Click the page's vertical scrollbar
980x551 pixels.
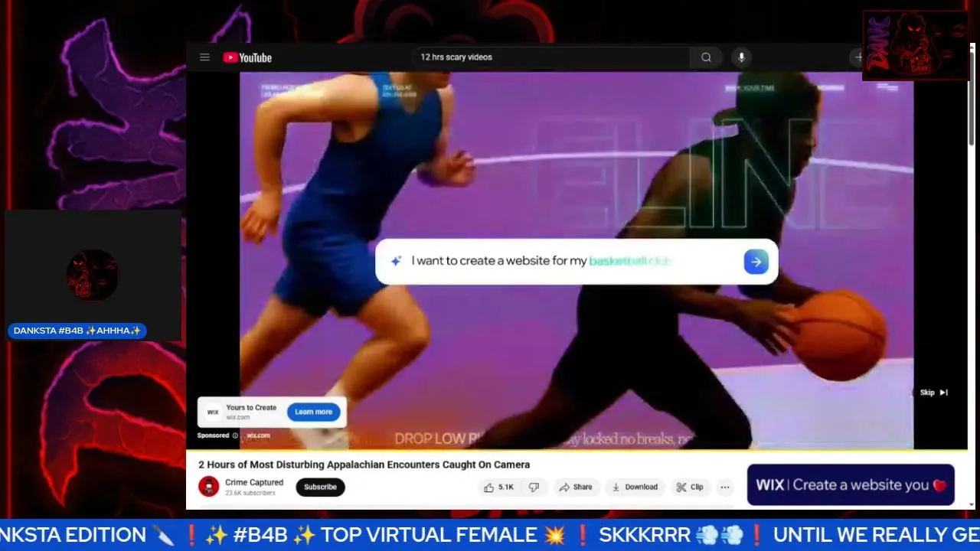[x=972, y=99]
